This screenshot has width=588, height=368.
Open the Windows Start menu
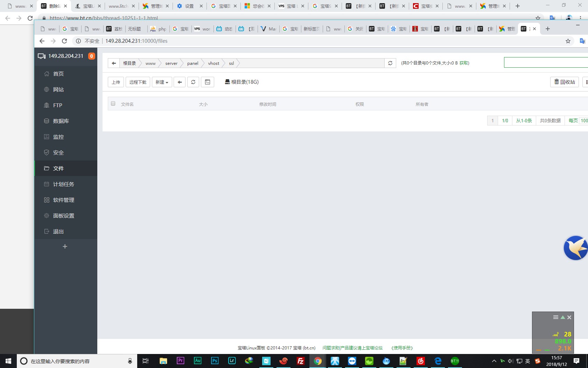[8, 361]
